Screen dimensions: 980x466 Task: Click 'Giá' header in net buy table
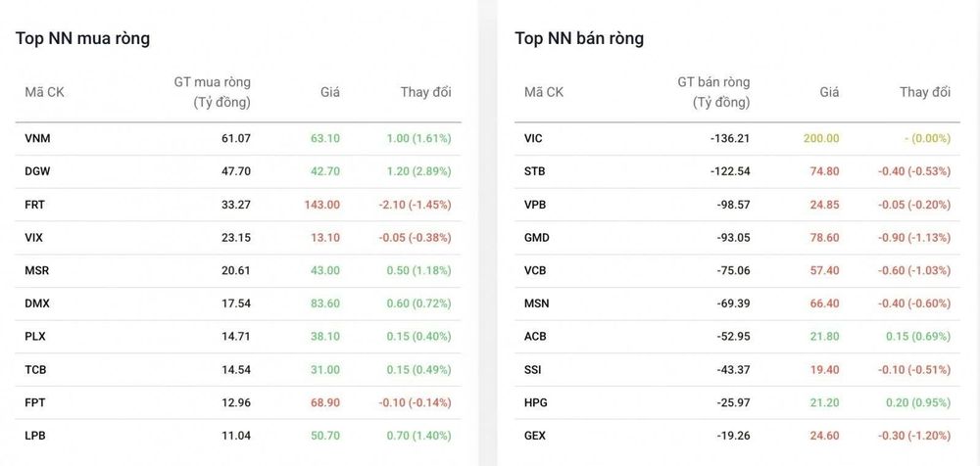coord(330,92)
